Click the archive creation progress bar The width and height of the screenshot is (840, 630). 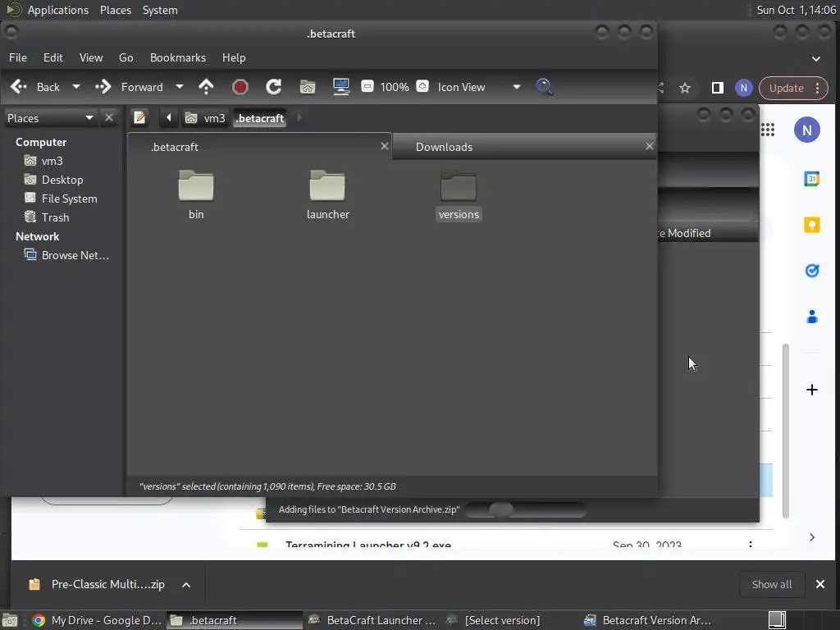526,509
